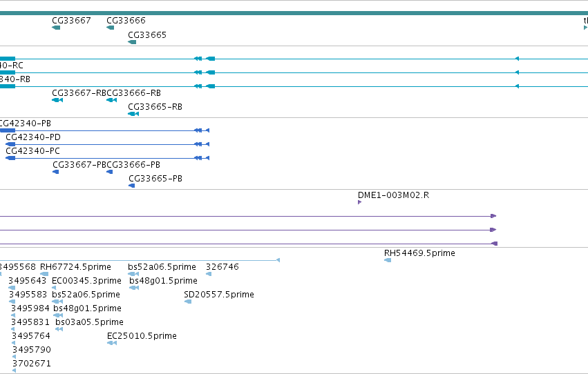This screenshot has width=588, height=374.
Task: Click the CG33665-RB transcript glyph
Action: coord(133,114)
